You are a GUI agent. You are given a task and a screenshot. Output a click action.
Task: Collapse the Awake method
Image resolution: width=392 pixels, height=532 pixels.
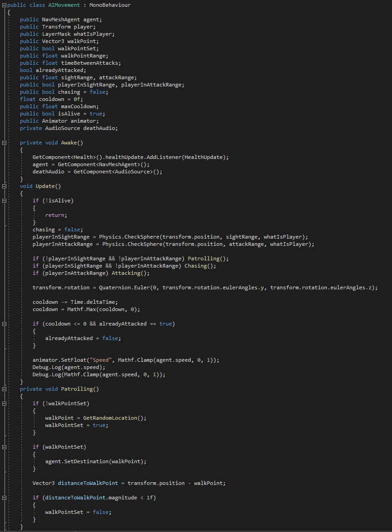tap(4, 143)
